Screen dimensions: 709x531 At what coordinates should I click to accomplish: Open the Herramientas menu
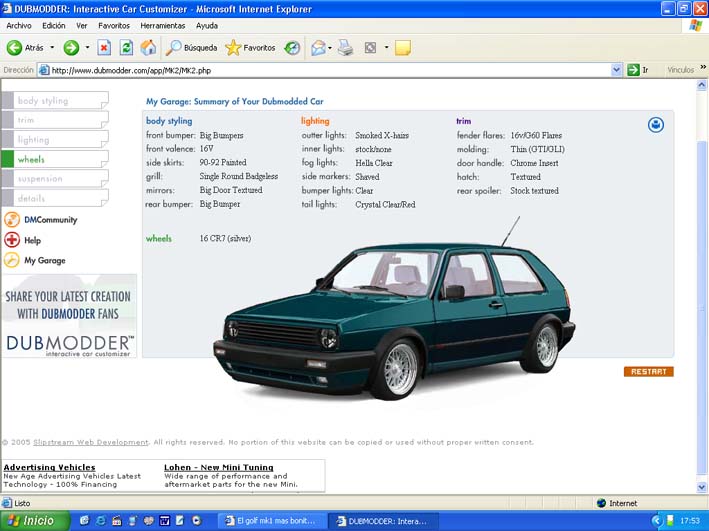163,26
